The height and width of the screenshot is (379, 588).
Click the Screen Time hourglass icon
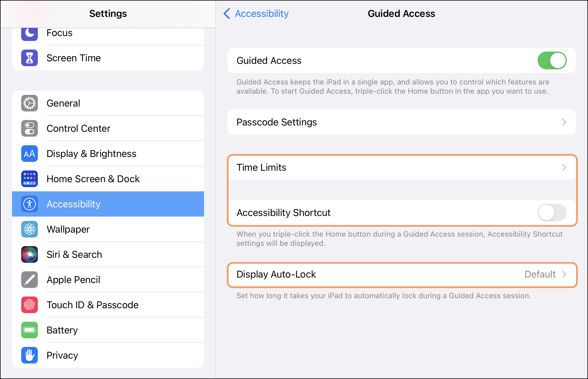pyautogui.click(x=30, y=58)
